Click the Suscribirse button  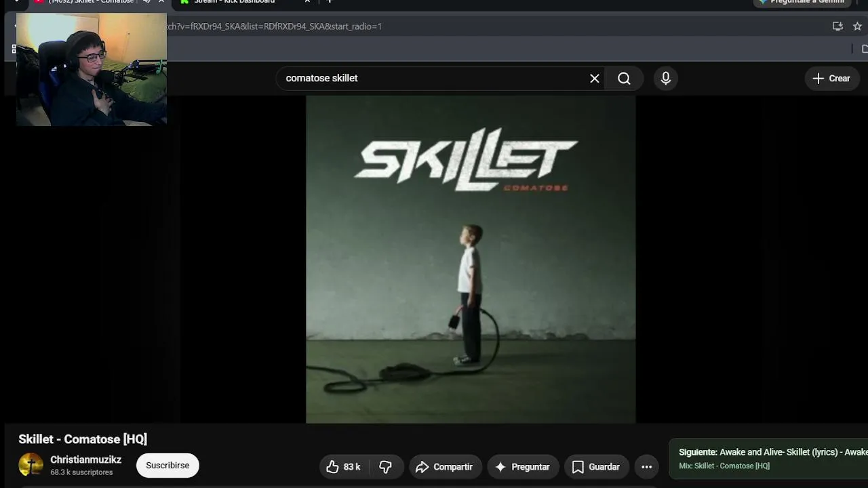[x=167, y=466]
